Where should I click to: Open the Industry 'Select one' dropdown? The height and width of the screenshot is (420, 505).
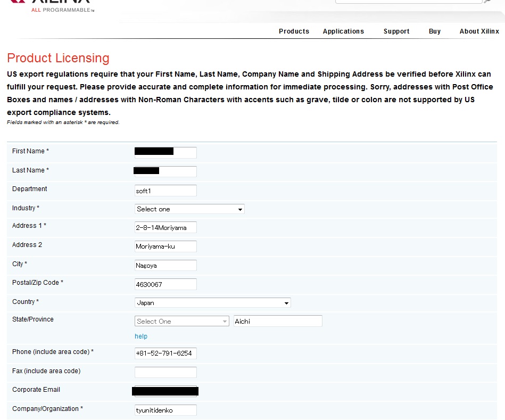tap(189, 209)
